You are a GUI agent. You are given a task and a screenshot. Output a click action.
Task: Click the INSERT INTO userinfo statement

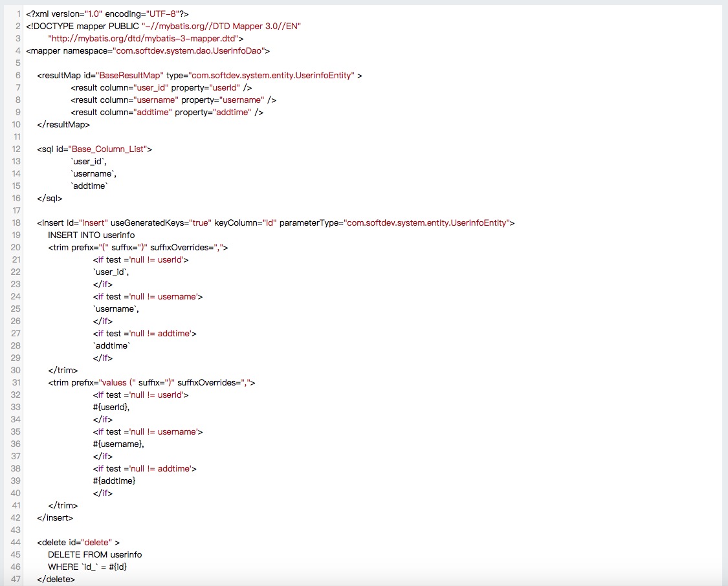click(91, 235)
